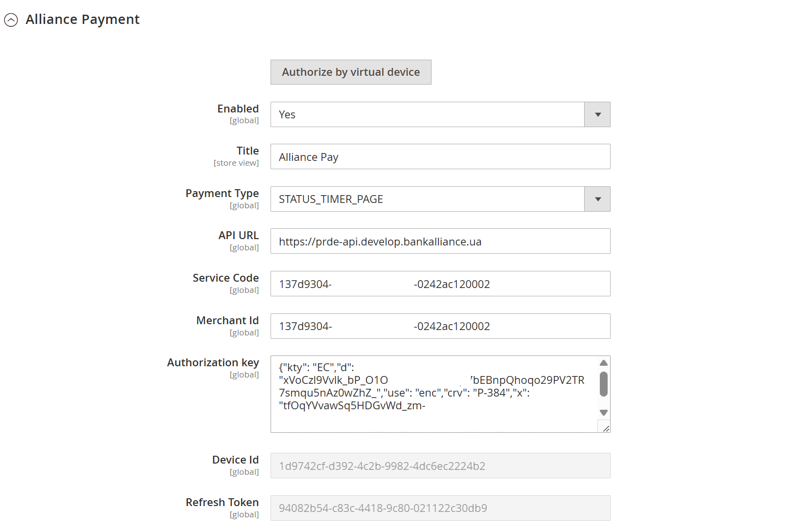Click the Authorization key scrollbar thumb
The image size is (796, 532).
pyautogui.click(x=604, y=384)
